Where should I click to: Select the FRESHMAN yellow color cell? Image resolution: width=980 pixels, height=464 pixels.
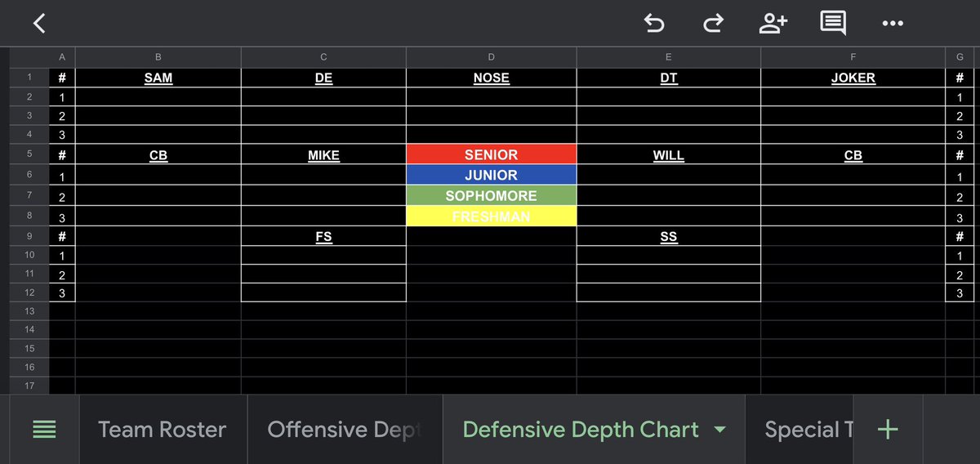click(491, 216)
